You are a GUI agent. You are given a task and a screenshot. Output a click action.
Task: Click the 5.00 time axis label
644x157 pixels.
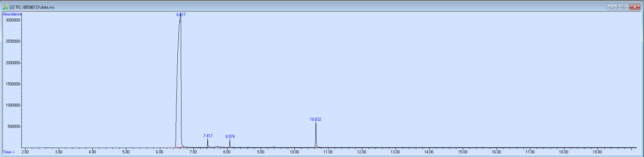pos(126,152)
